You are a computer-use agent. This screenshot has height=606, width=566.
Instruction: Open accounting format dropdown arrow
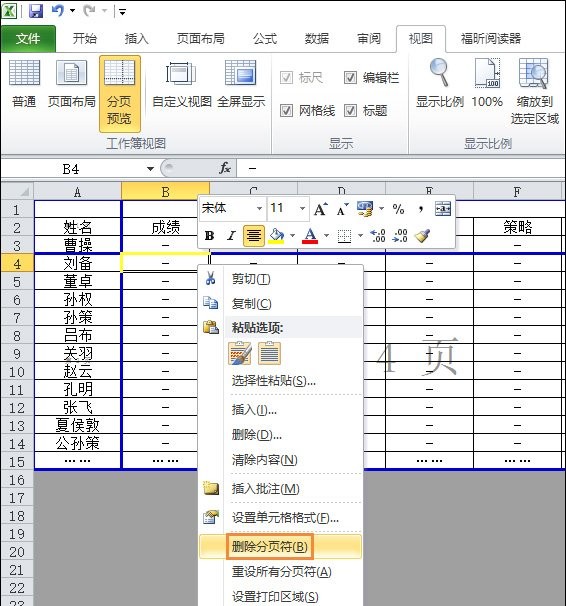(382, 209)
